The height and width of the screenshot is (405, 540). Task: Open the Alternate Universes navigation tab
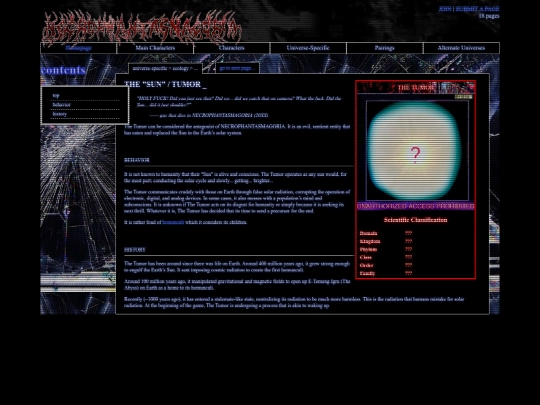[x=461, y=48]
